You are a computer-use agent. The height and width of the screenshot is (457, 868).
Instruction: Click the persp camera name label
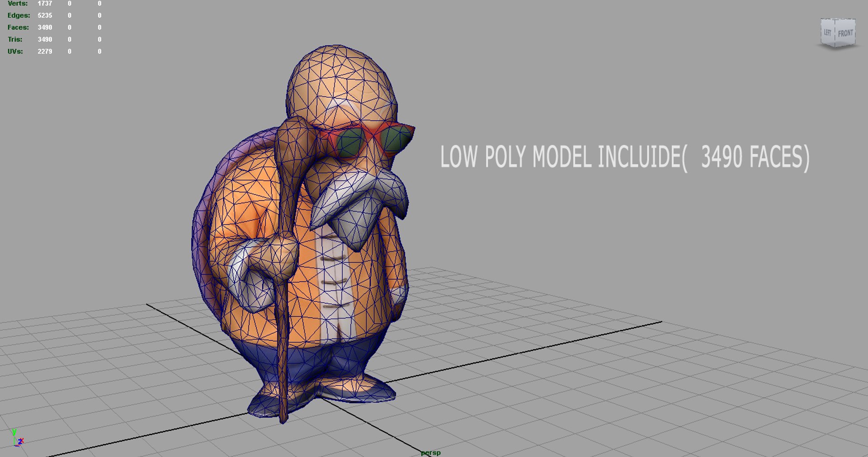pyautogui.click(x=430, y=452)
